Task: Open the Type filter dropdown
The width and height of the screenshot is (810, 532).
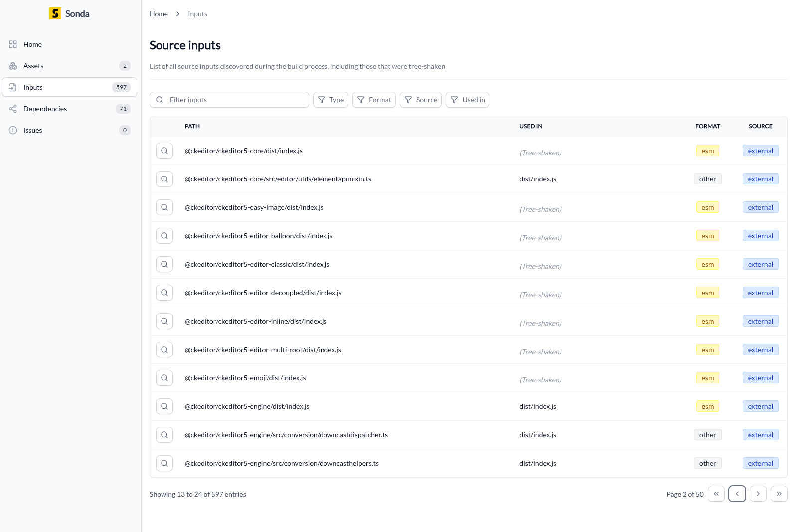Action: point(330,100)
